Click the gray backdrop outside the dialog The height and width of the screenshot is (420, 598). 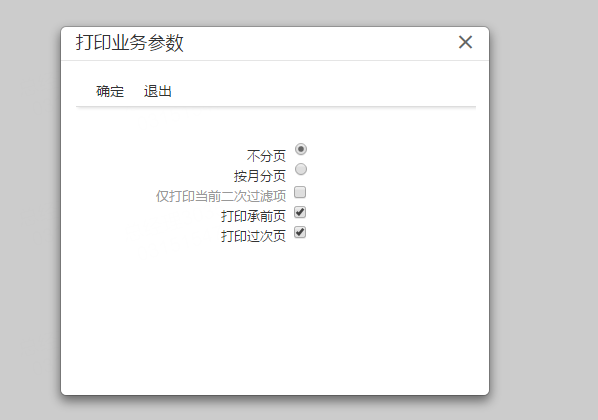(x=543, y=210)
